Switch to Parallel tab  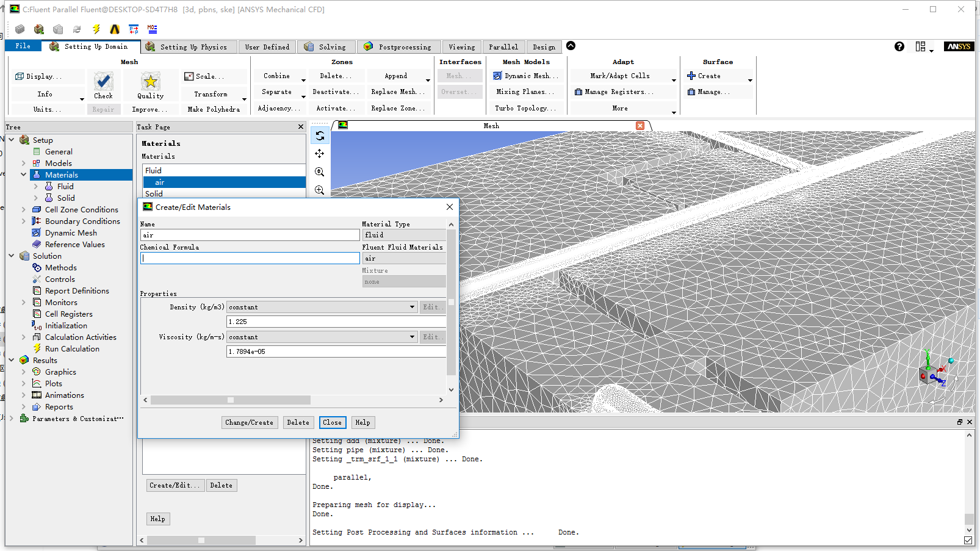tap(503, 47)
